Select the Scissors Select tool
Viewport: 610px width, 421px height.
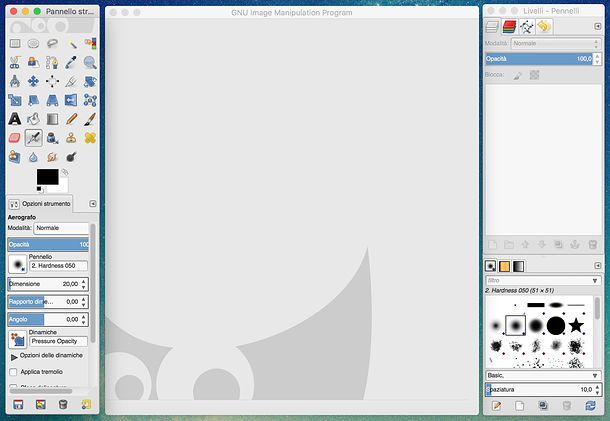point(15,62)
